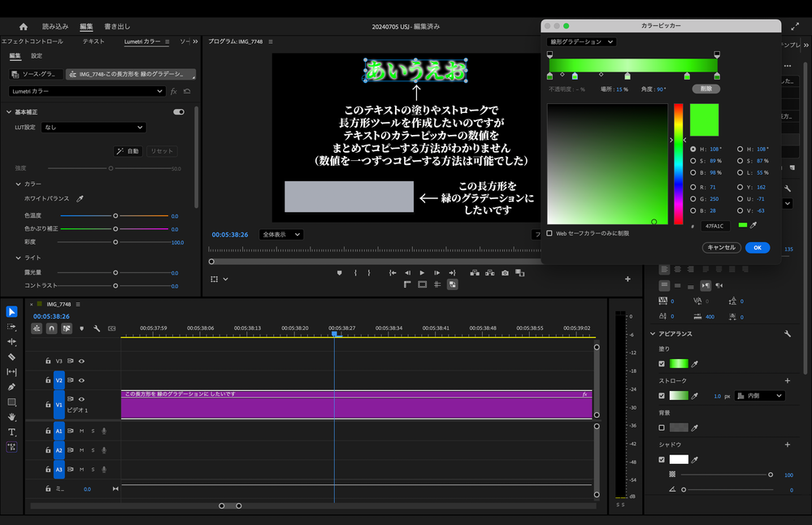This screenshot has width=812, height=525.
Task: Click the 塗り green gradient fill swatch
Action: click(679, 364)
